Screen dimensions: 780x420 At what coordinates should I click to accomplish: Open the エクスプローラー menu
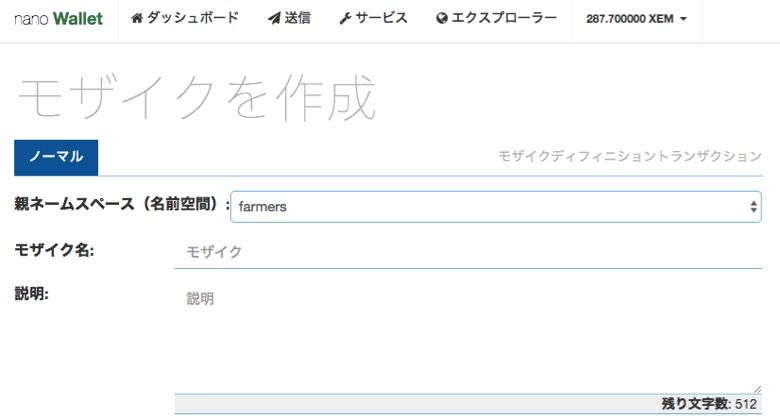(x=502, y=19)
